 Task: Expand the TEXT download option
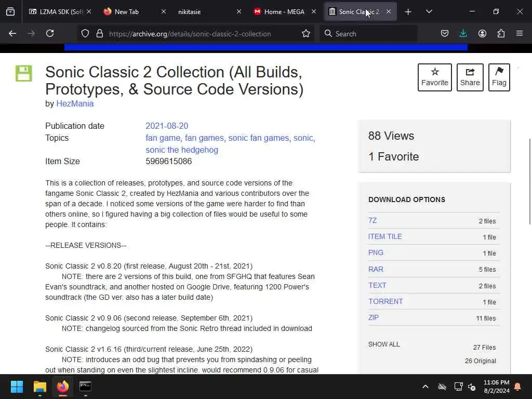pos(377,285)
